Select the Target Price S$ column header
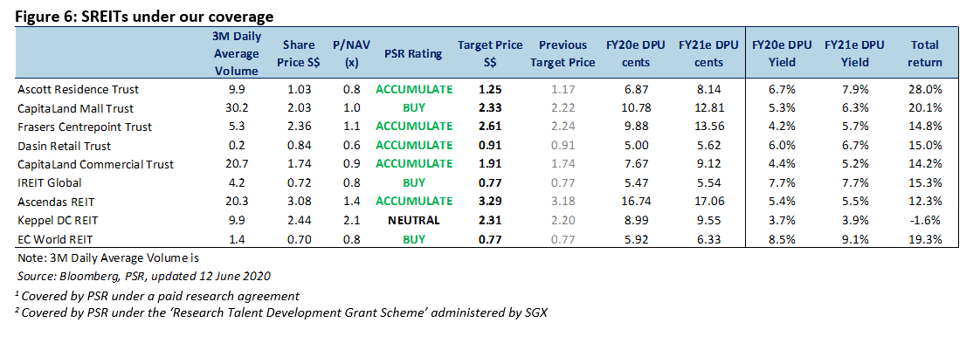 pos(480,54)
